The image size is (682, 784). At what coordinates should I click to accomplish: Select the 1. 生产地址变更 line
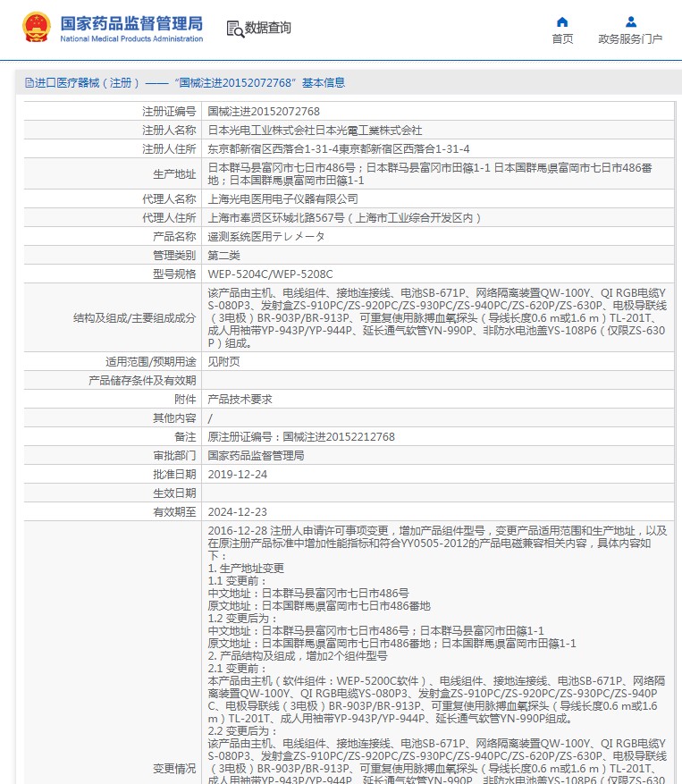(246, 569)
